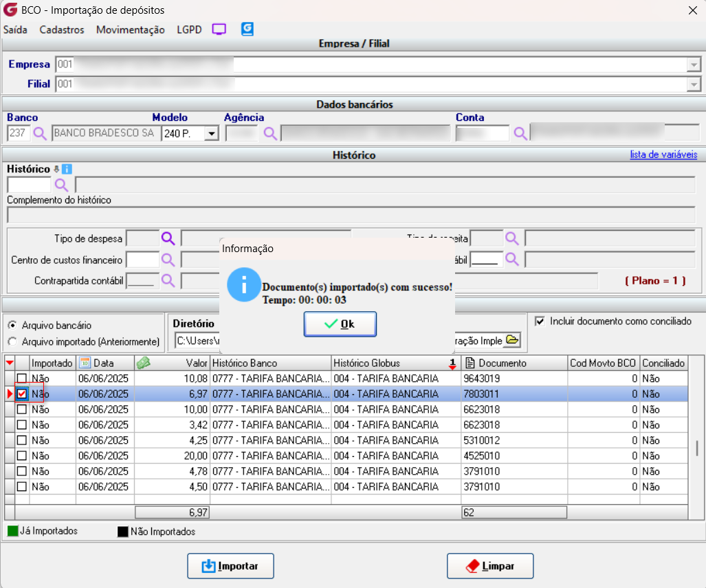Select Arquivo importado (Anteriormente) radio option

tap(12, 341)
